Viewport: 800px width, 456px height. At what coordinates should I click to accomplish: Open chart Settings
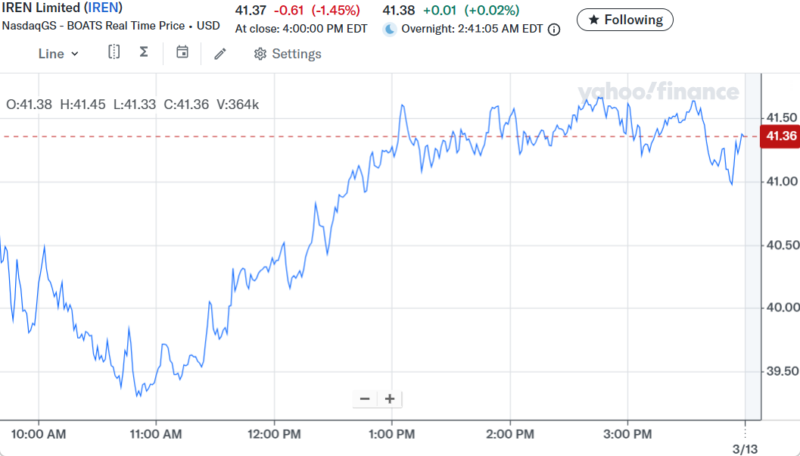[288, 54]
